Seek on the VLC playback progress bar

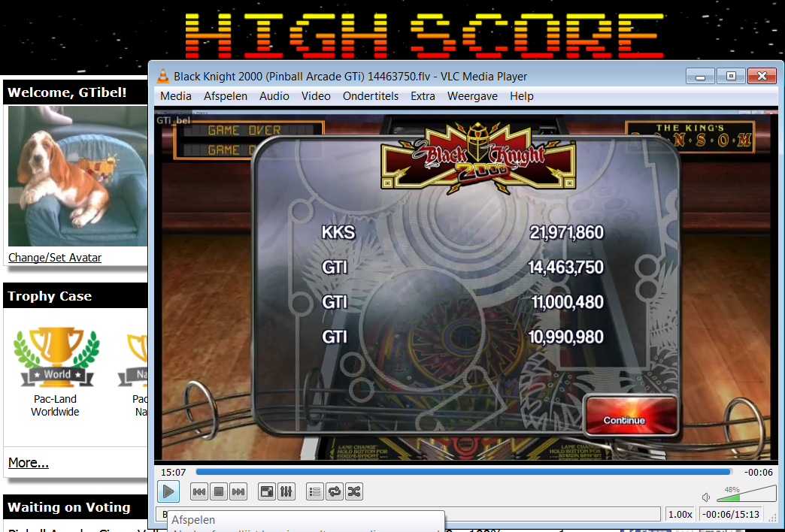click(x=464, y=472)
